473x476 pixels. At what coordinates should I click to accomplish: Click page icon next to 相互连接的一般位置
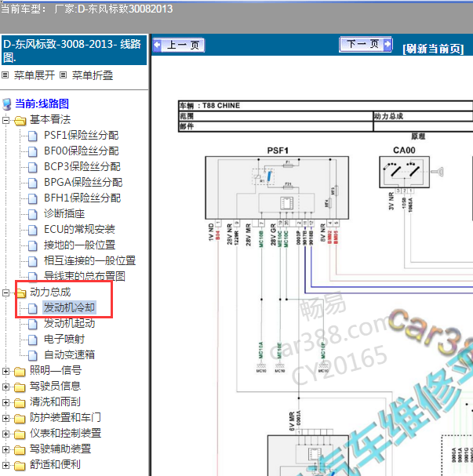tap(33, 261)
